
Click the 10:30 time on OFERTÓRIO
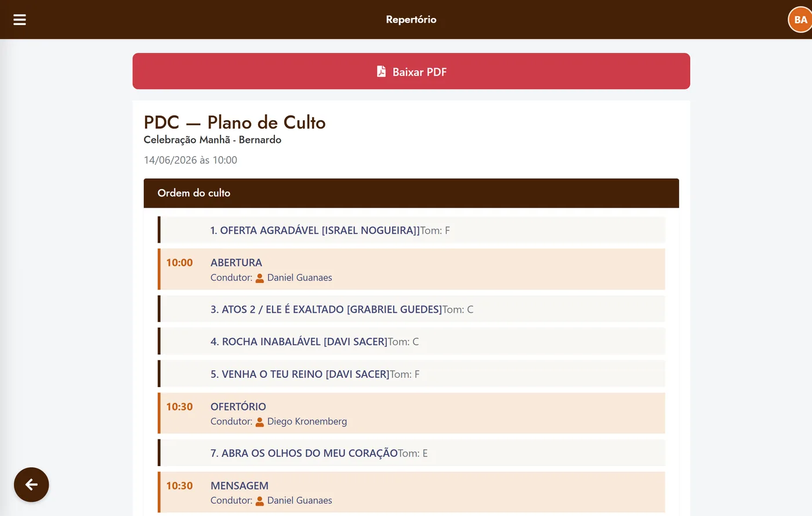click(x=179, y=407)
